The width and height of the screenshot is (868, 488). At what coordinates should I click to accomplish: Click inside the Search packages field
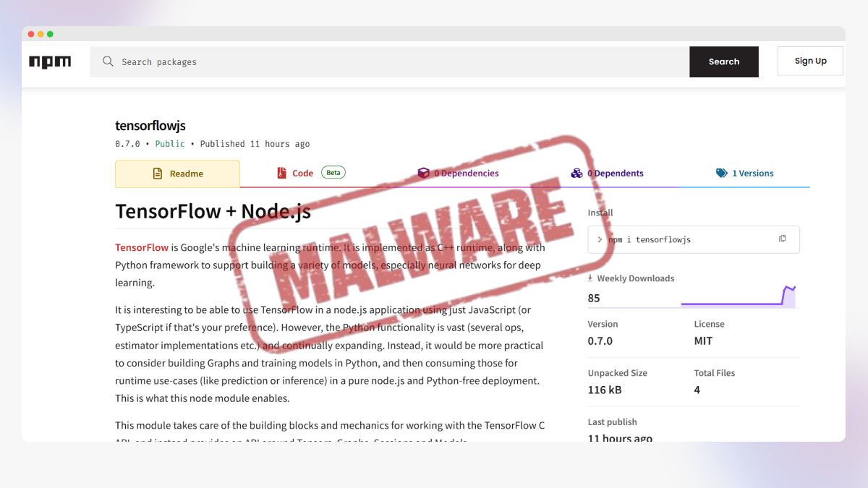[289, 61]
